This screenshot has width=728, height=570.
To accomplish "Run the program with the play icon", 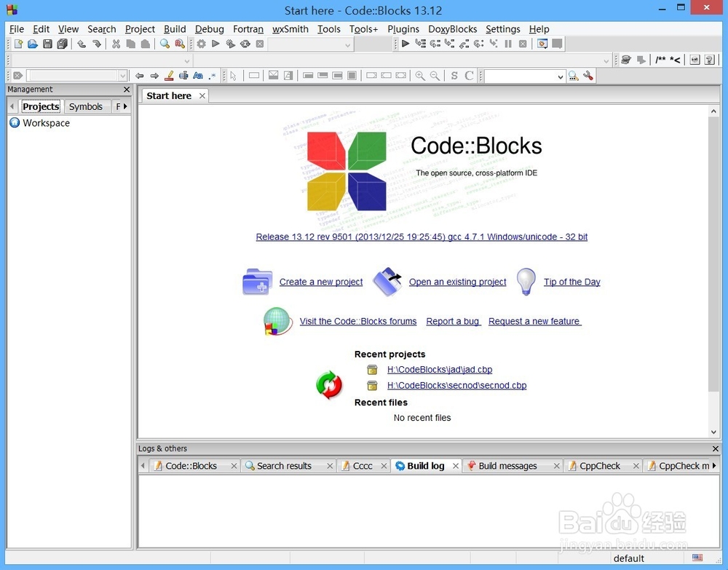I will coord(215,44).
